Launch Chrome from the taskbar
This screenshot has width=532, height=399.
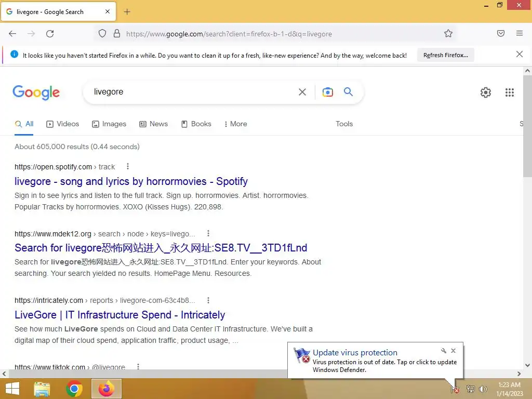click(74, 389)
